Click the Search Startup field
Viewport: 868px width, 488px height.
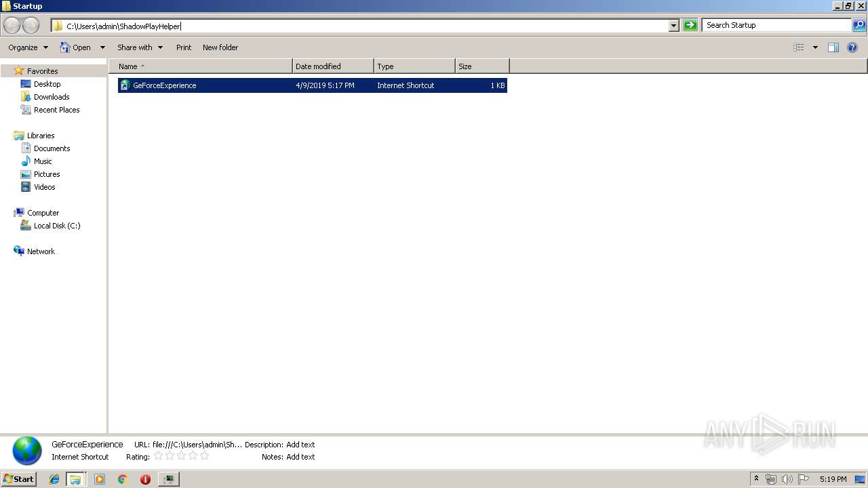(776, 25)
